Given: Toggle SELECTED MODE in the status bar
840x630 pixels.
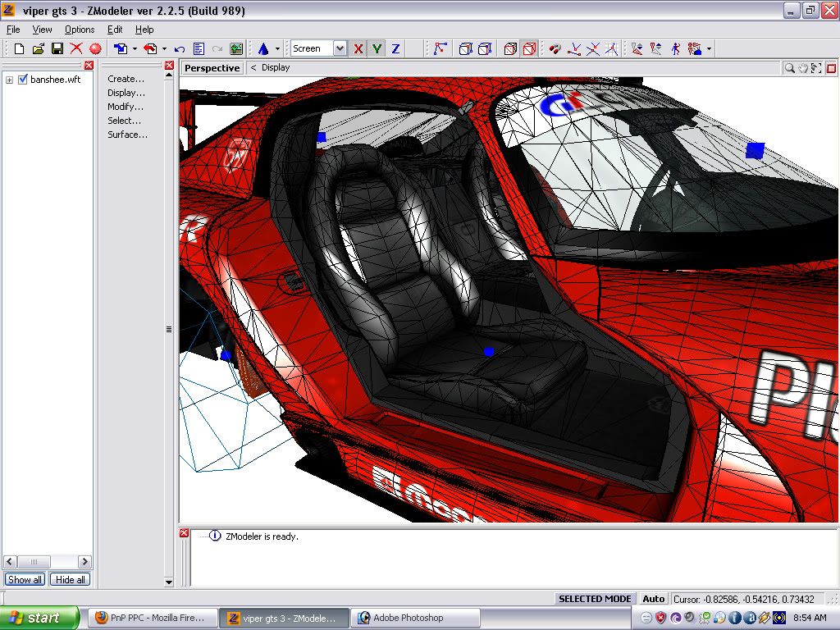Looking at the screenshot, I should point(595,599).
